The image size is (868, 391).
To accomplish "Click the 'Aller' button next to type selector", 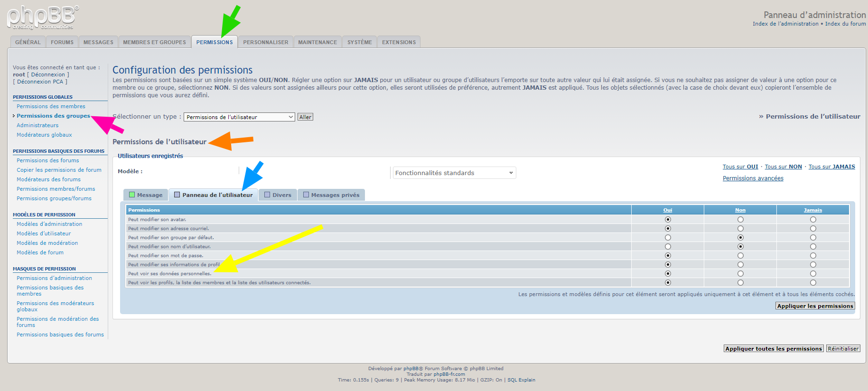I will [305, 117].
